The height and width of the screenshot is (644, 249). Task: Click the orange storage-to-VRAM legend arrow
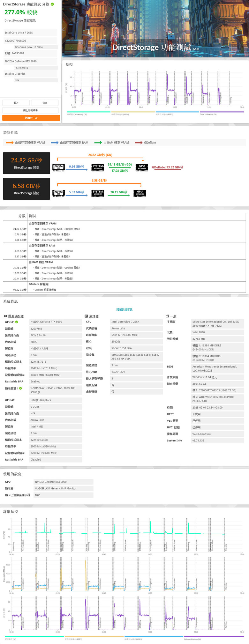(10, 143)
